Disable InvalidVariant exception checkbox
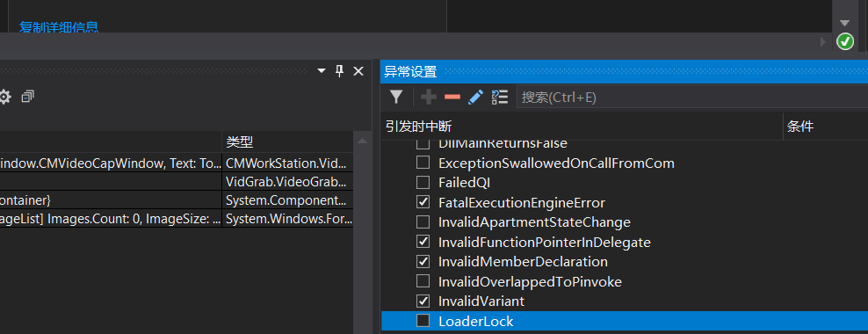The width and height of the screenshot is (868, 334). click(423, 301)
